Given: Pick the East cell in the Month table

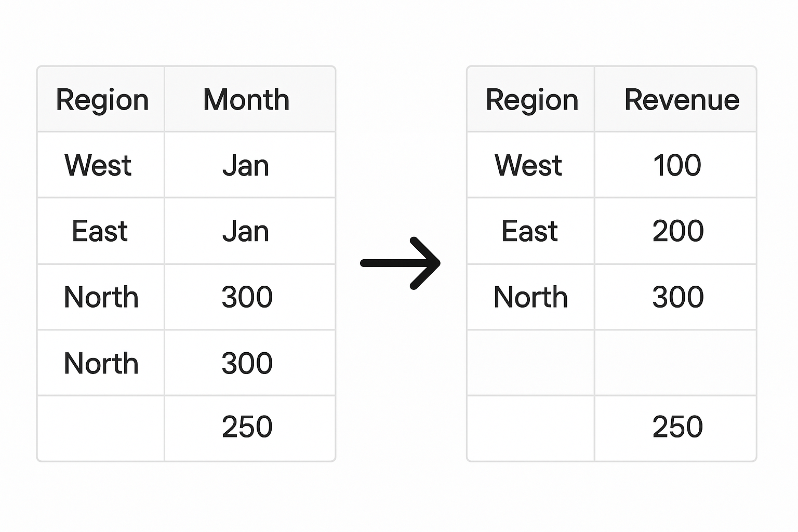Looking at the screenshot, I should click(100, 231).
